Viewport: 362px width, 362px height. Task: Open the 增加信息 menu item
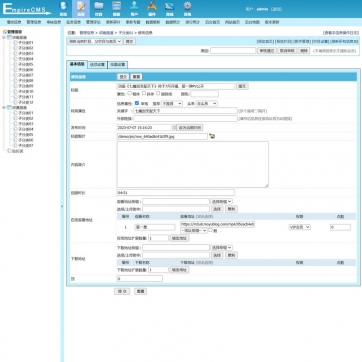[x=14, y=22]
